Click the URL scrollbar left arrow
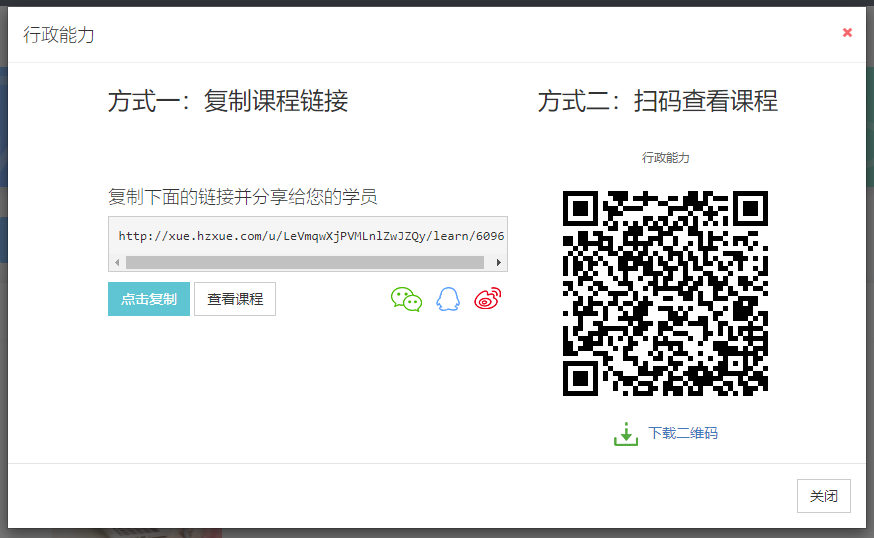The width and height of the screenshot is (874, 538). pyautogui.click(x=117, y=263)
